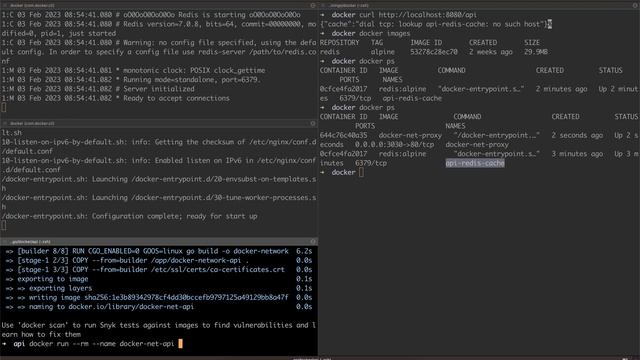
Task: Close the docker ps pane with its title bar X
Action: click(323, 5)
